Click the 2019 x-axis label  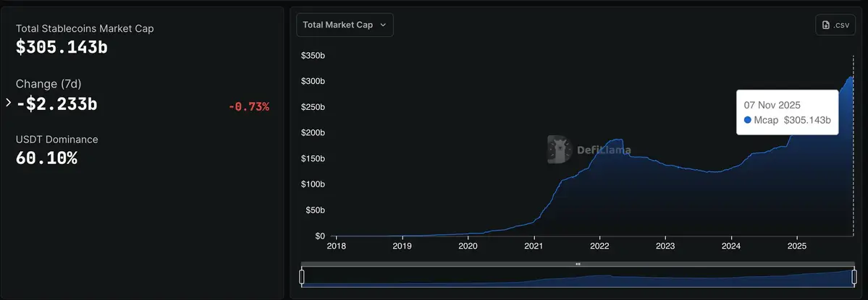[402, 245]
